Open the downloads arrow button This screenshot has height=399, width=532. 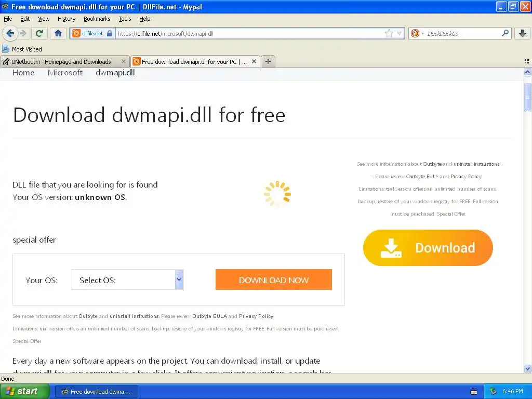click(x=523, y=33)
